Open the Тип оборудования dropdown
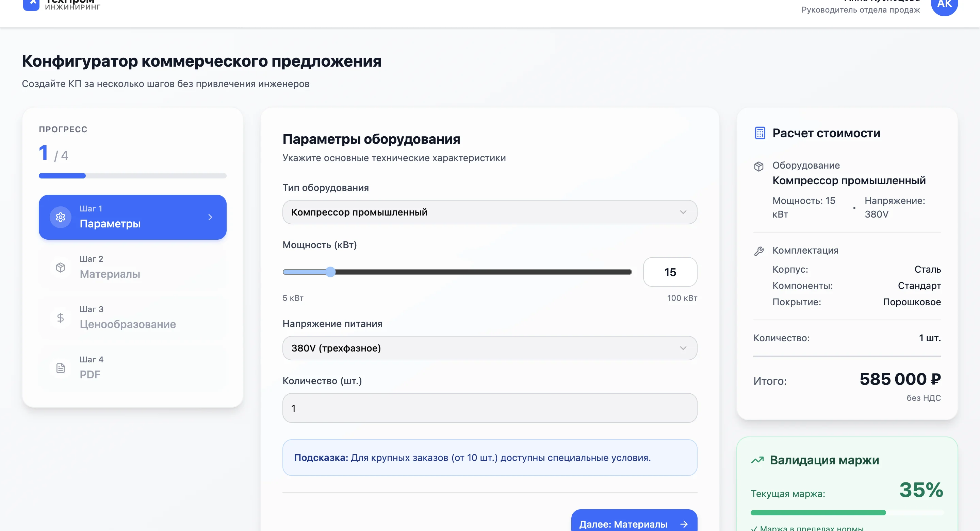This screenshot has height=531, width=980. point(490,212)
